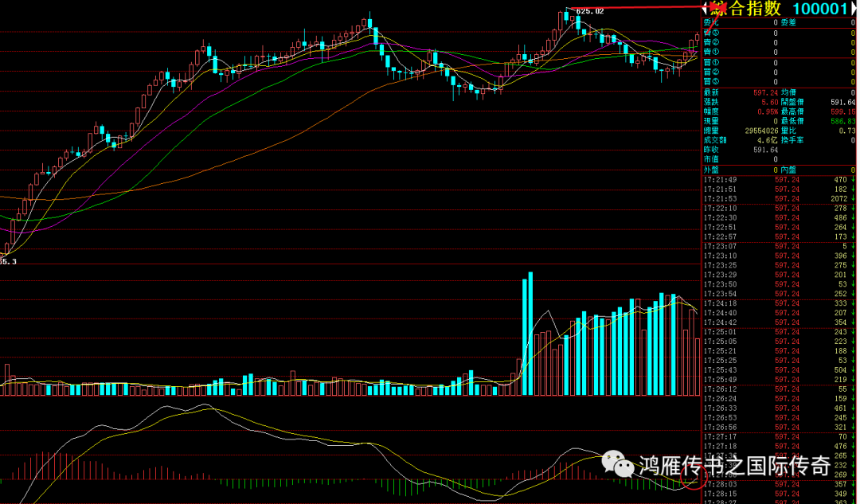Click the 外盤 label
Viewport: 860px width, 504px height.
coord(711,170)
